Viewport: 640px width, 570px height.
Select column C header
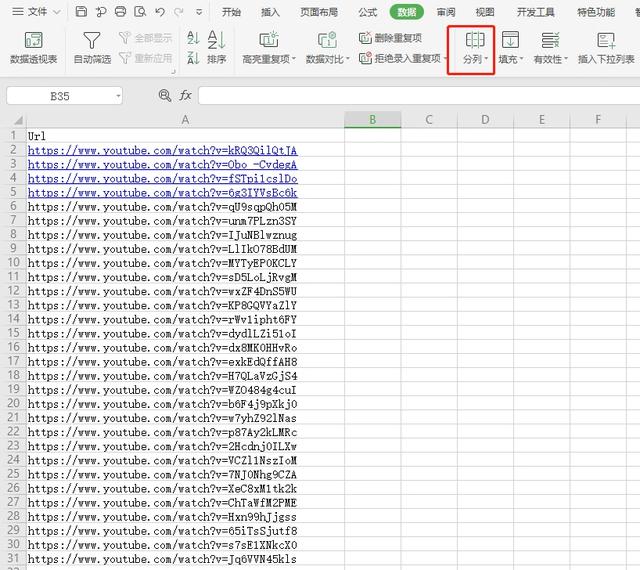point(429,120)
